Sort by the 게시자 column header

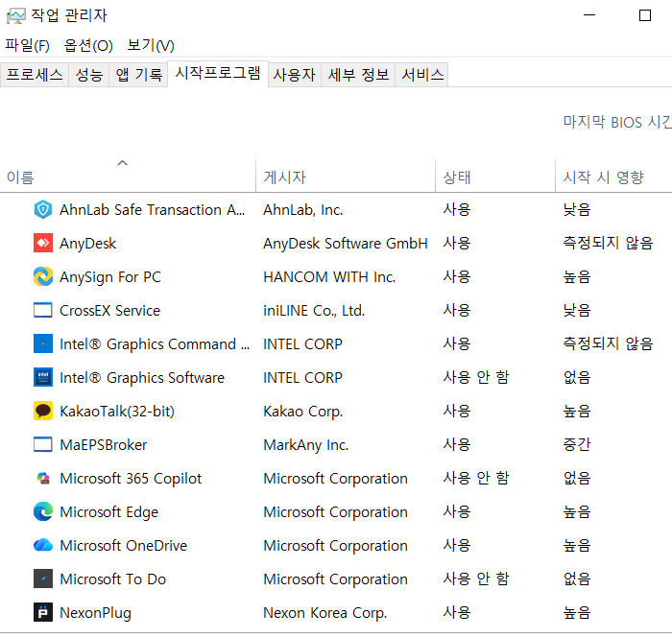pyautogui.click(x=346, y=176)
